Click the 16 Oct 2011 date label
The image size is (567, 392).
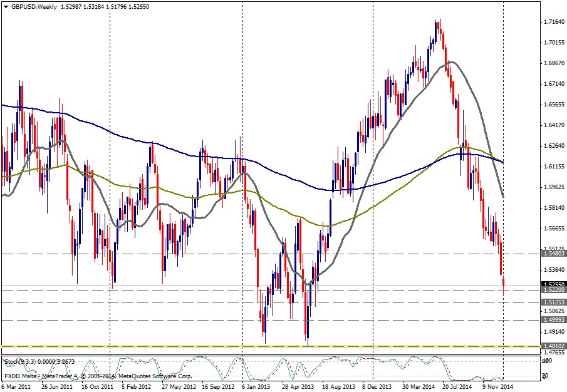coord(96,387)
